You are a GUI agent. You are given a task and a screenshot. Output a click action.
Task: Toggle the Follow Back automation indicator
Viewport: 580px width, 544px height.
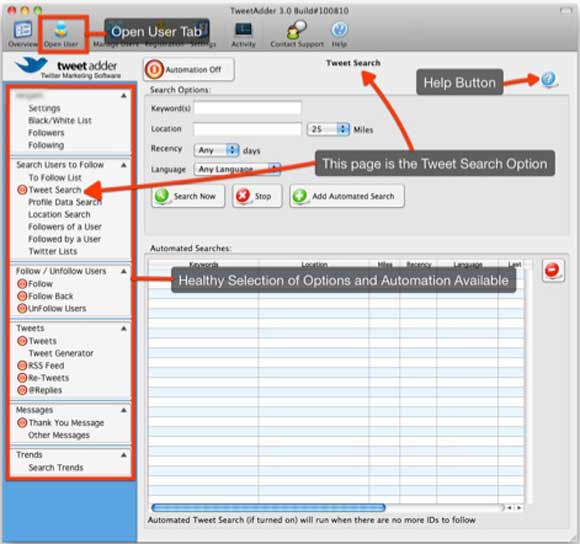22,296
